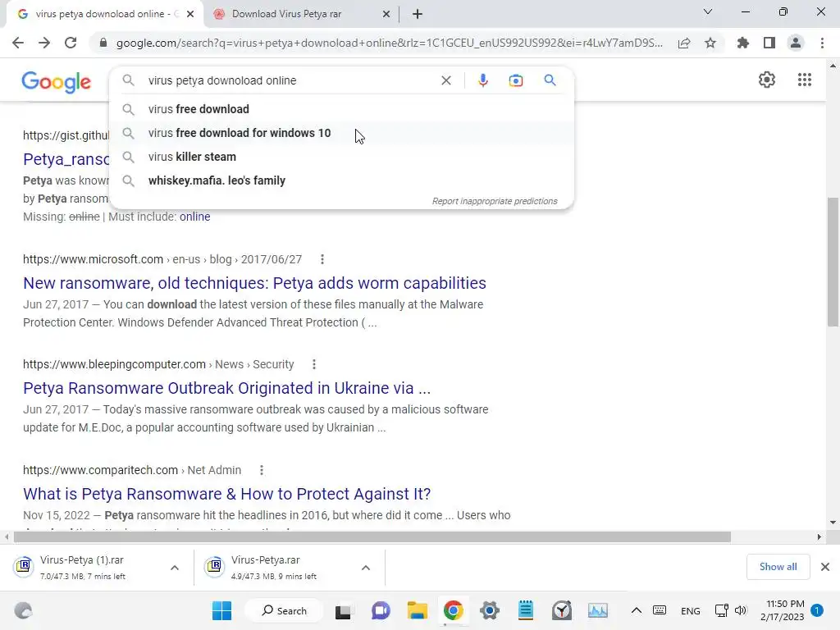Image resolution: width=840 pixels, height=630 pixels.
Task: Open the Settings gear in the taskbar
Action: coord(489,610)
